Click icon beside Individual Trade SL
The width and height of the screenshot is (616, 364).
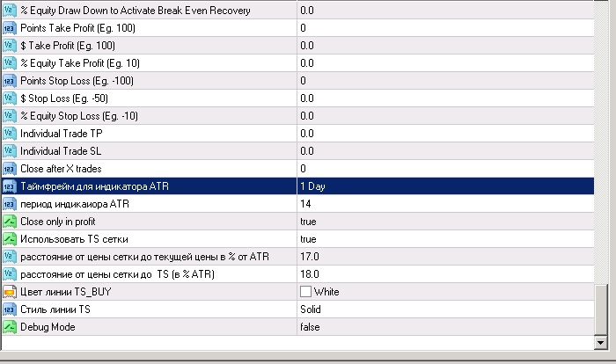point(10,151)
